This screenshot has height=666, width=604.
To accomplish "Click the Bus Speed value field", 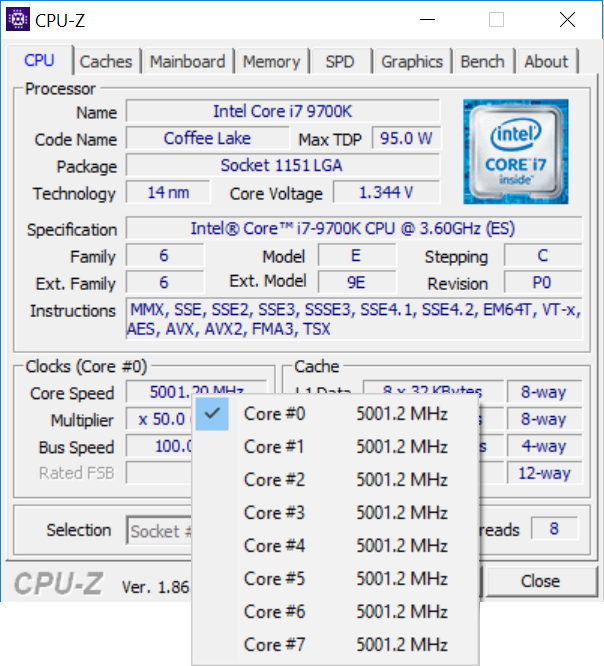I will tap(160, 446).
